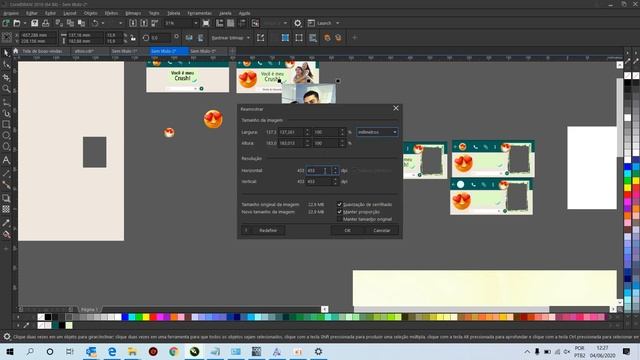
Task: Click the Print icon in standard toolbar
Action: click(x=45, y=23)
